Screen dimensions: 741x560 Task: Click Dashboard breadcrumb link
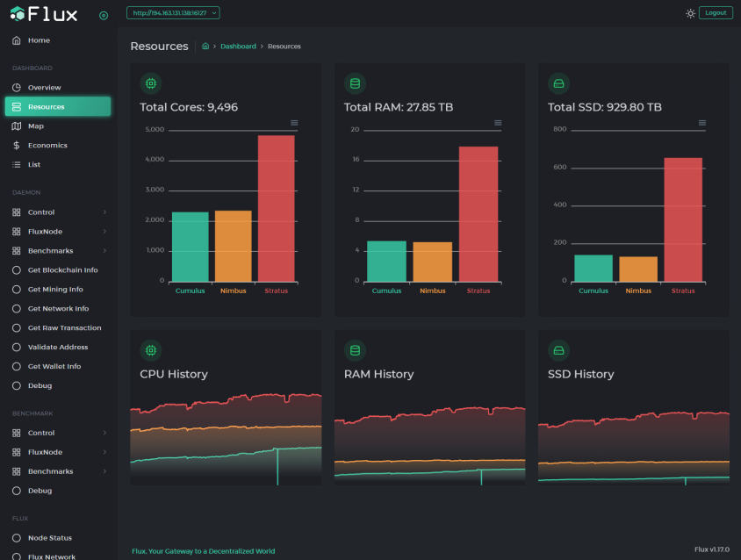click(238, 47)
